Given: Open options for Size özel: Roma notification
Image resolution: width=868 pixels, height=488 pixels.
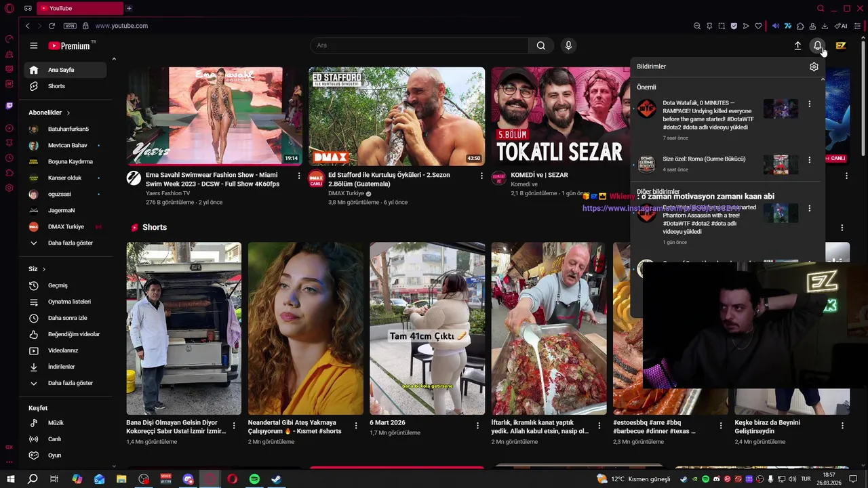Looking at the screenshot, I should (x=809, y=160).
